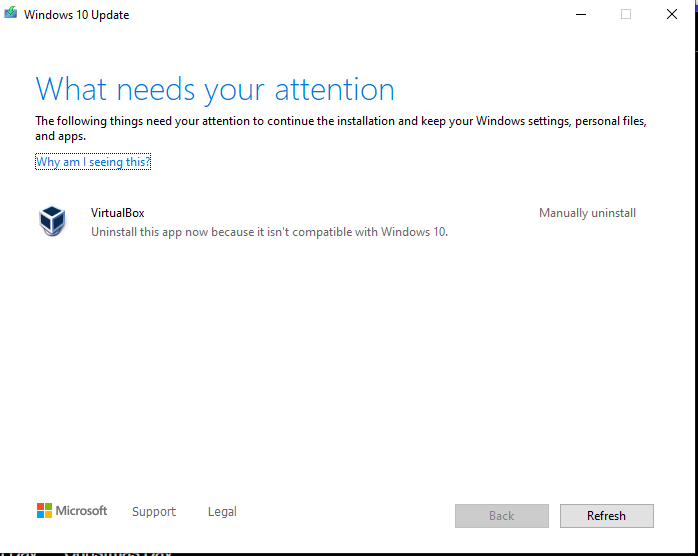Click the disabled maximize button

pos(626,14)
